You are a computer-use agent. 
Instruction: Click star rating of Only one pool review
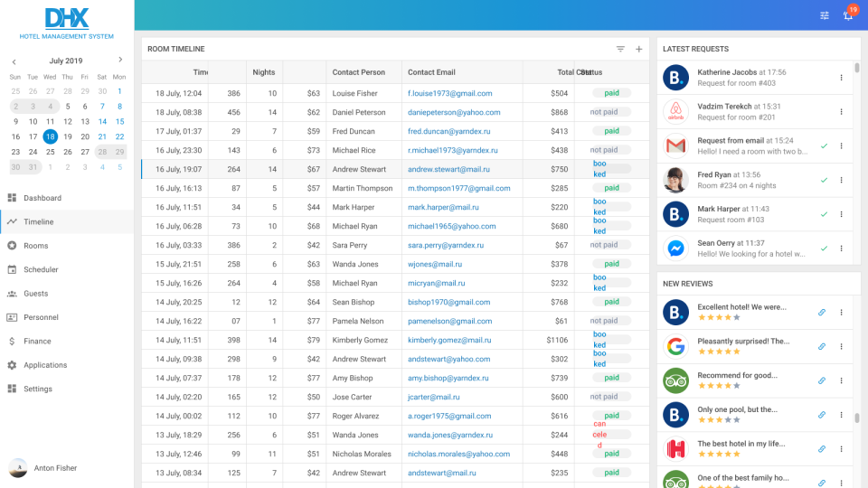coord(719,420)
